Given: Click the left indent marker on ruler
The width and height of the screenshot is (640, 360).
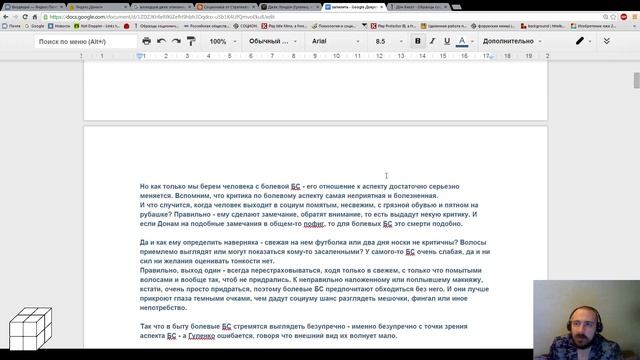Looking at the screenshot, I should [140, 56].
